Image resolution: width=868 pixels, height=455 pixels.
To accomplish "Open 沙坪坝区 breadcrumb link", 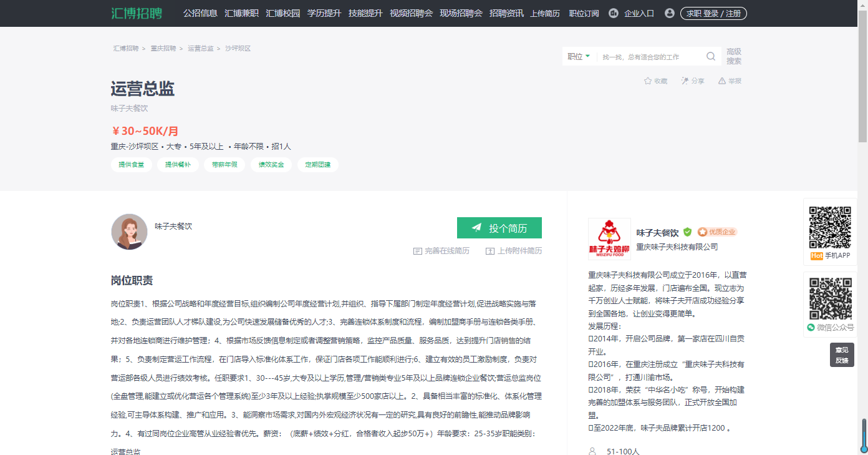I will coord(238,48).
